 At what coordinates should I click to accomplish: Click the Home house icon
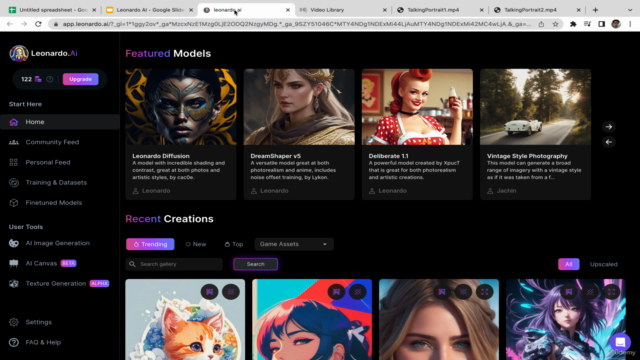(x=14, y=122)
